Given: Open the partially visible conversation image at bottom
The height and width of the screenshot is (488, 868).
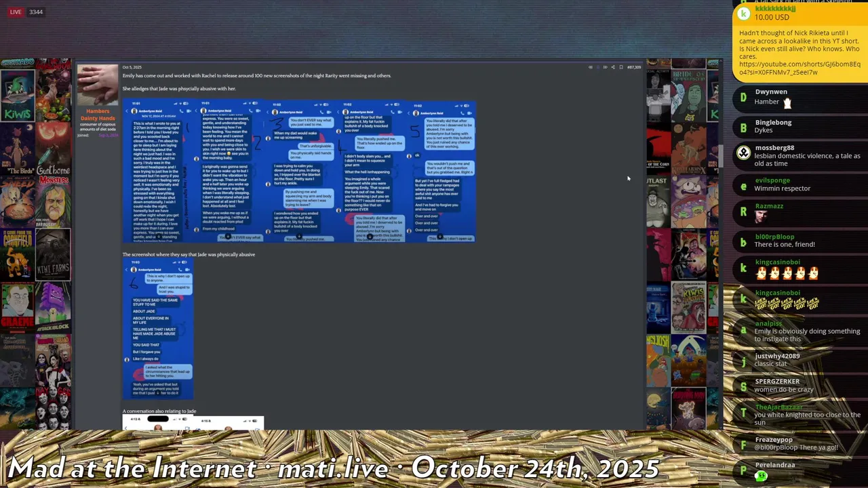Looking at the screenshot, I should tap(193, 423).
